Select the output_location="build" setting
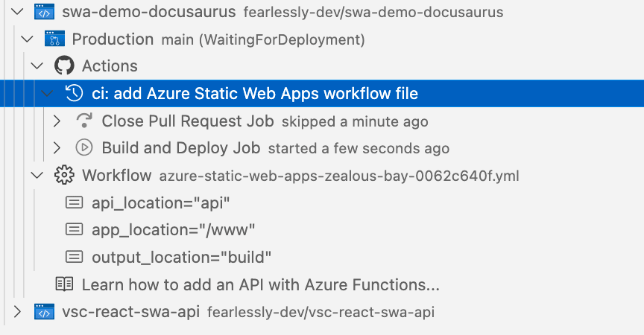Viewport: 644px width, 335px height. (182, 257)
